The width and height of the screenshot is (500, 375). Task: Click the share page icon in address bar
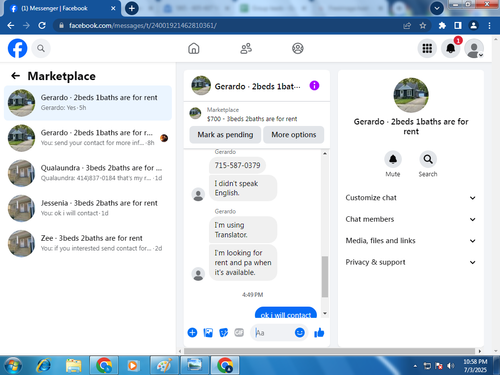407,26
